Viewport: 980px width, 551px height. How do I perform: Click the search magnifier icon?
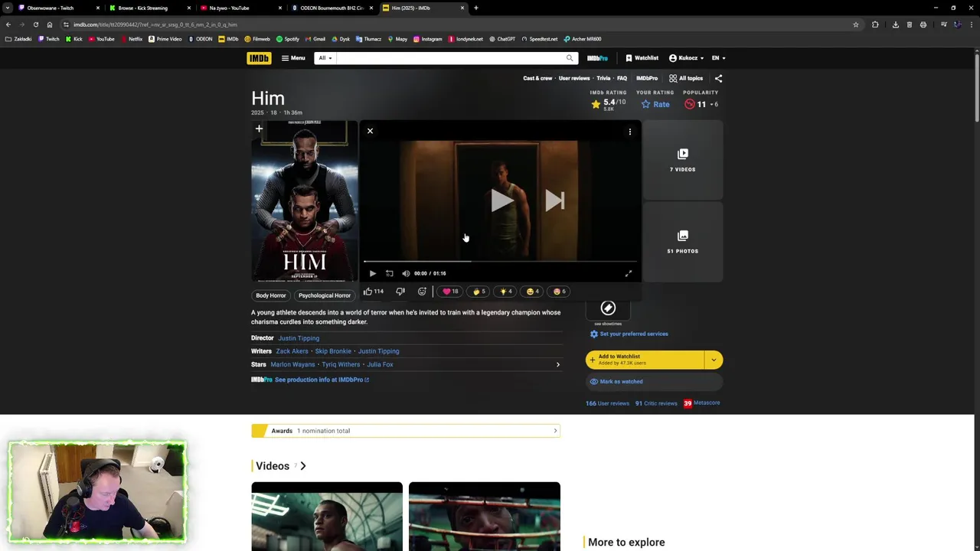click(x=570, y=58)
